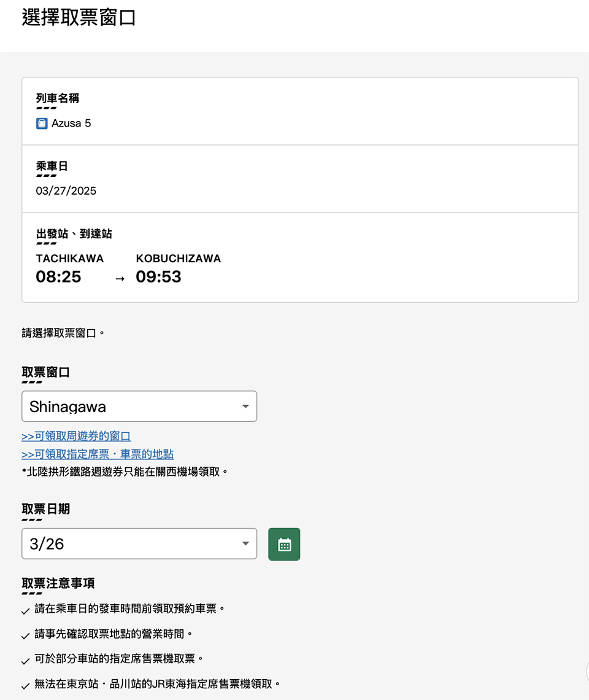Viewport: 589px width, 700px height.
Task: Click the 08:25 departure time
Action: [x=58, y=277]
